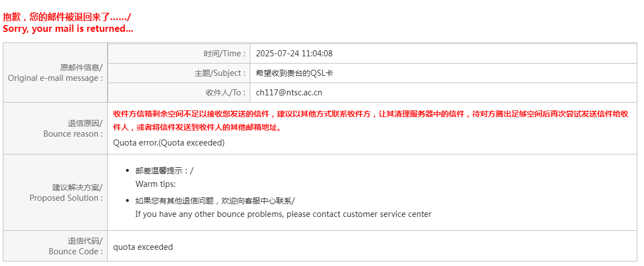Viewport: 644px width, 266px height.
Task: Click the Chinese heading 抱歉，您的邮件被退回来了
Action: point(67,17)
